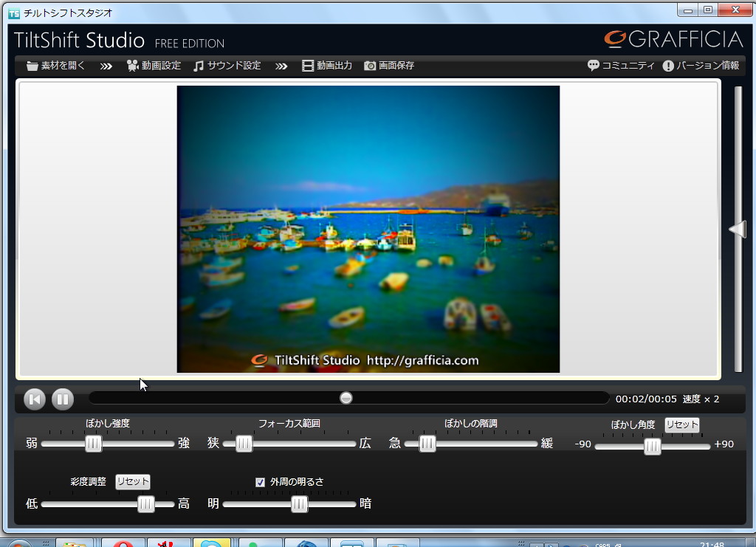Show バージョン情報 version info

coord(701,66)
